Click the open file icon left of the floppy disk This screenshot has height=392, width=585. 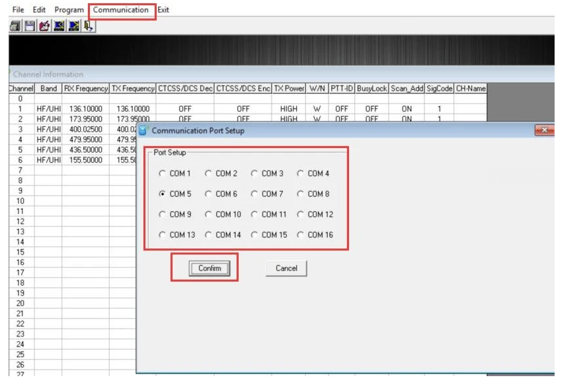[15, 26]
